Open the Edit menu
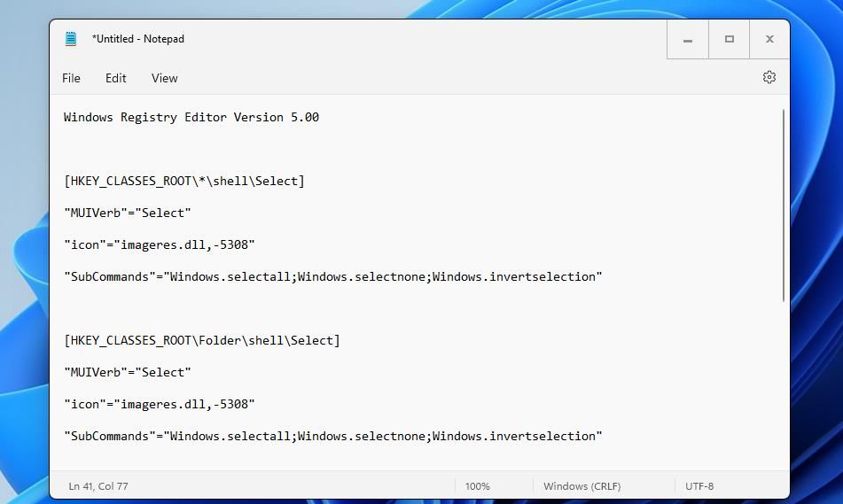Screen dimensions: 843x504 [115, 79]
